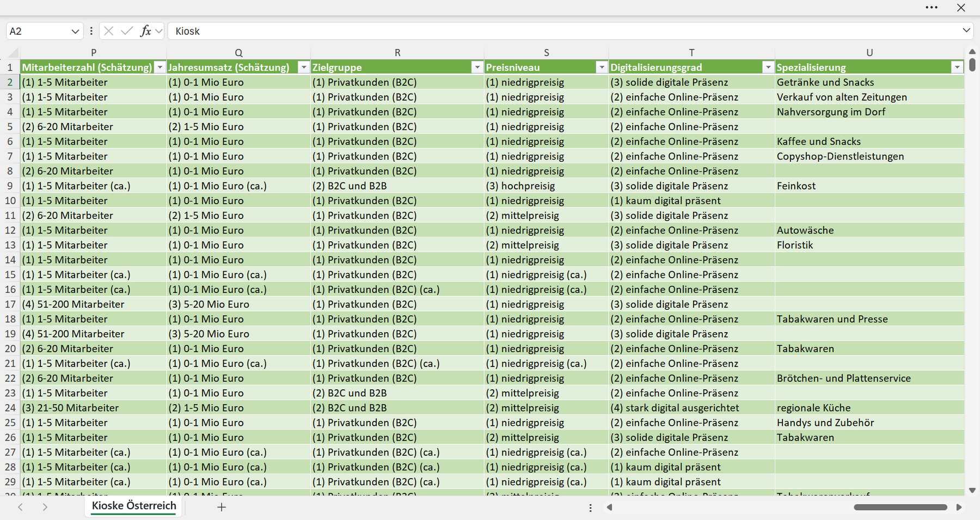Add a new sheet with plus icon
This screenshot has width=980, height=520.
click(222, 507)
